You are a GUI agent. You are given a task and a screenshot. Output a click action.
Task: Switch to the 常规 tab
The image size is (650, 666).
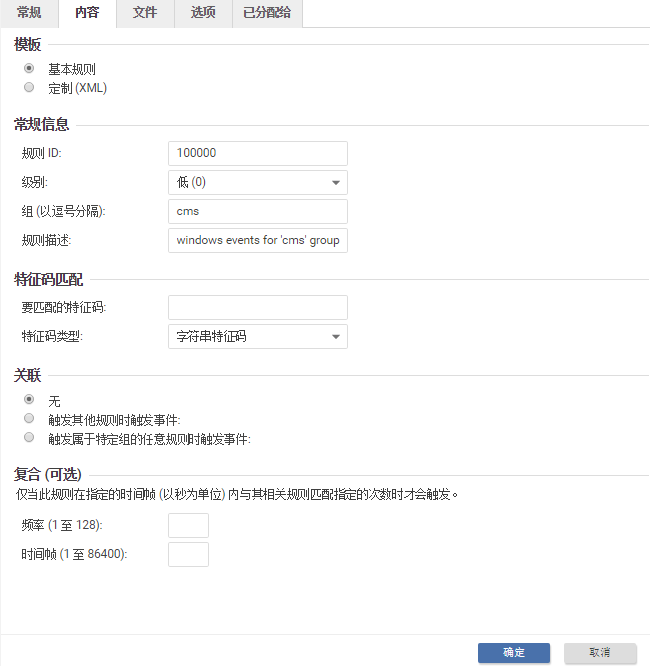[29, 14]
